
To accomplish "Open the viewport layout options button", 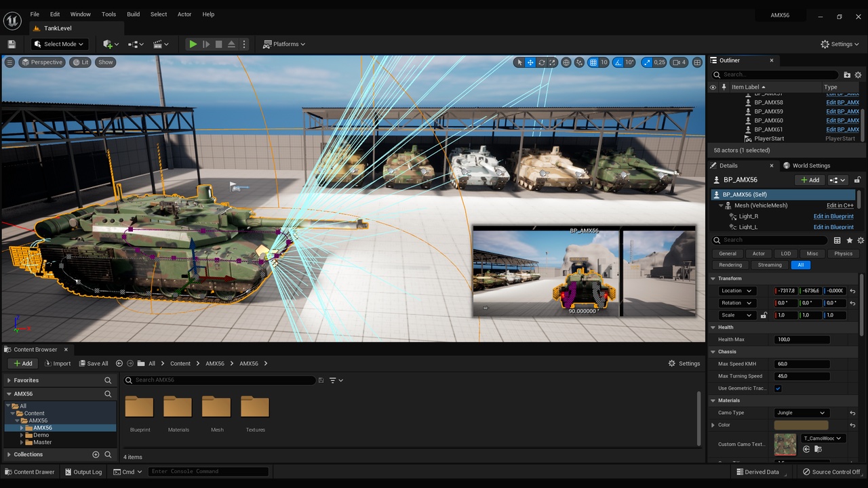I will pyautogui.click(x=697, y=62).
